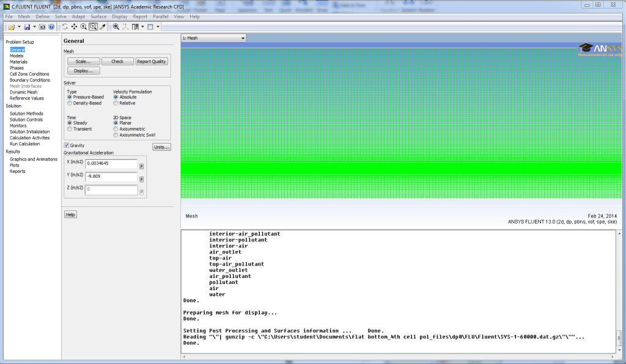Click the save floppy disk icon

(x=27, y=27)
